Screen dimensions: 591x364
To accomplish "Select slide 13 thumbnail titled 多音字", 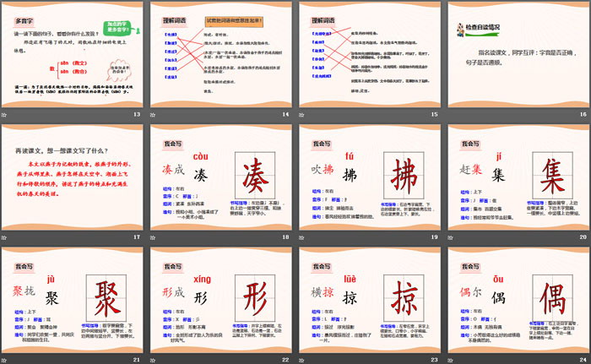I will coord(73,55).
